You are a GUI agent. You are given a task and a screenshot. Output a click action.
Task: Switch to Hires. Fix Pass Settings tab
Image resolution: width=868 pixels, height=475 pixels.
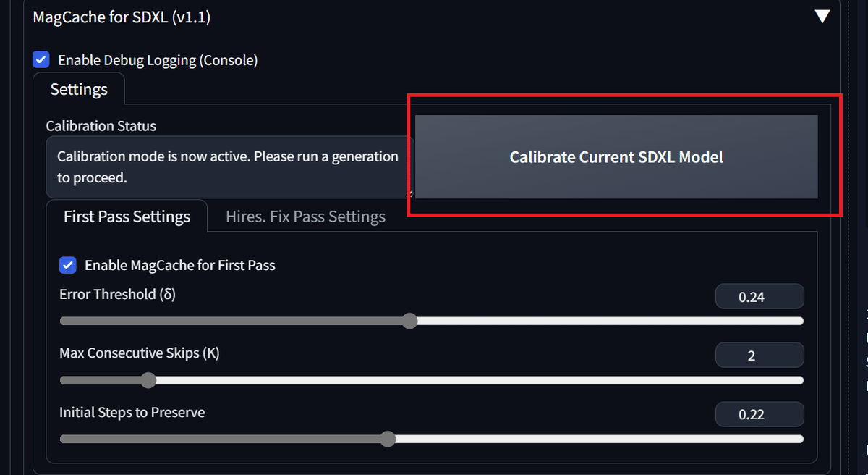[x=305, y=217]
